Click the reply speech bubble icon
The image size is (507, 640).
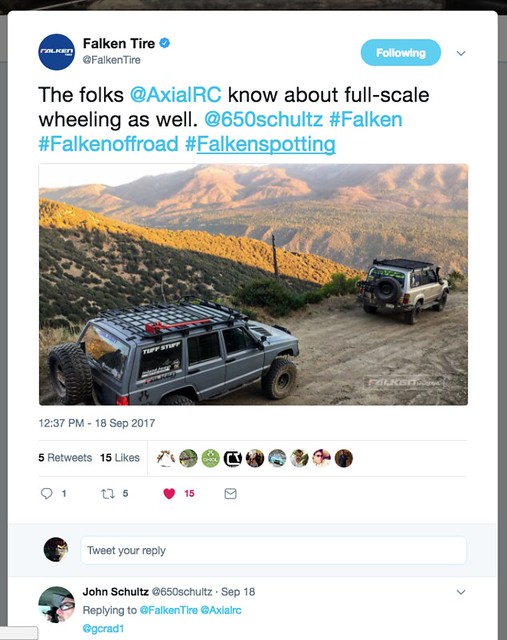pyautogui.click(x=47, y=493)
